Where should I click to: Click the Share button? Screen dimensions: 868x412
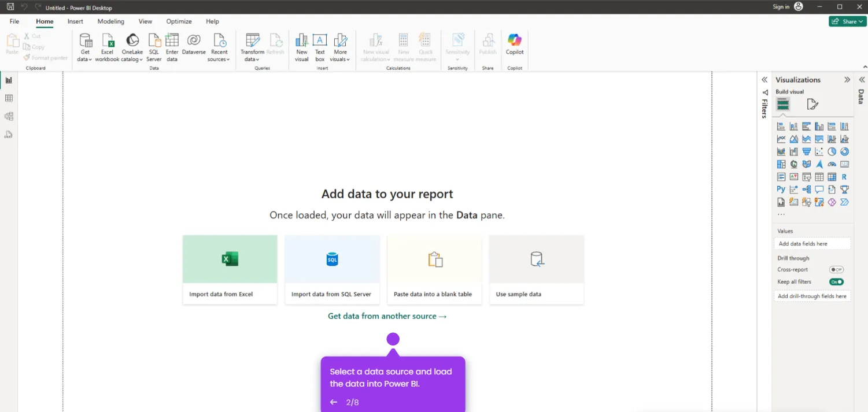tap(847, 21)
